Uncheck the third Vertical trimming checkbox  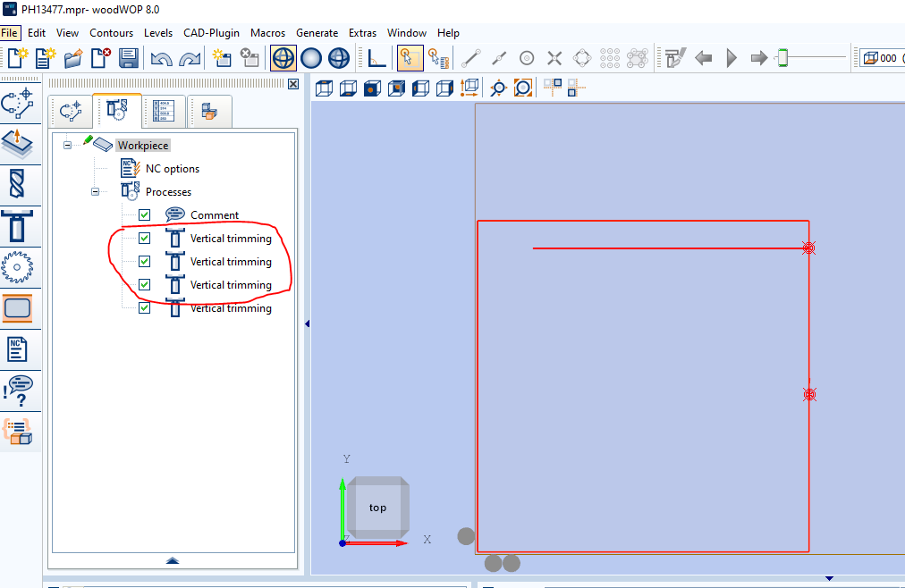click(x=144, y=285)
